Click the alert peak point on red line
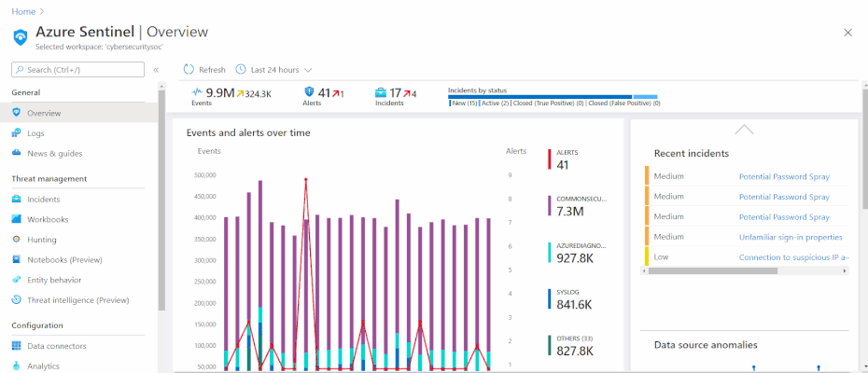This screenshot has height=373, width=868. pyautogui.click(x=305, y=179)
